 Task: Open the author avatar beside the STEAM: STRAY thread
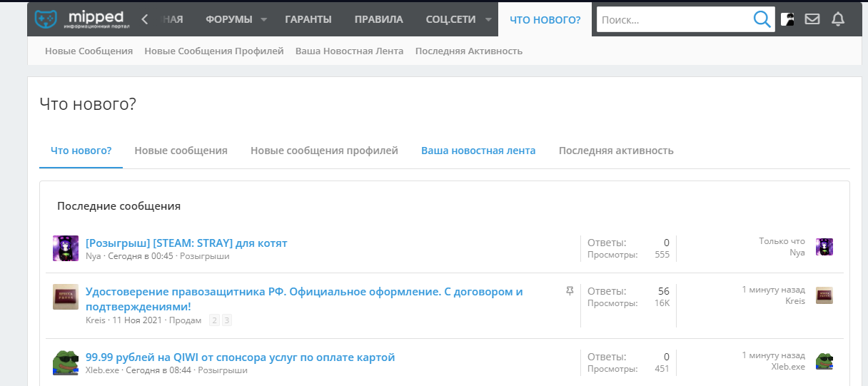tap(66, 248)
